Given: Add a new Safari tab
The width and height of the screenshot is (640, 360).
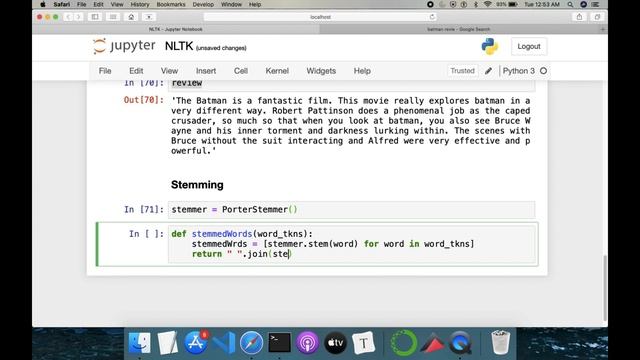Looking at the screenshot, I should [603, 29].
